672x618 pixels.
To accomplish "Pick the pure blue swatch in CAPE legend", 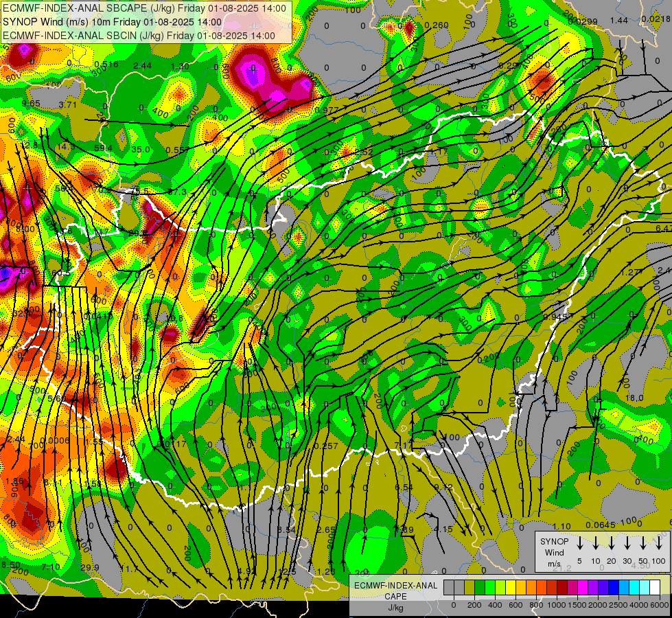I will pyautogui.click(x=613, y=587).
